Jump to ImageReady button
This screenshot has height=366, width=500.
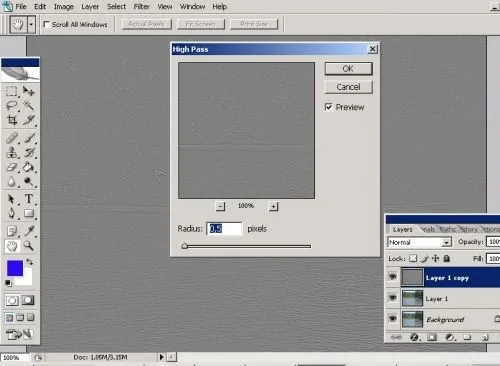pos(20,334)
